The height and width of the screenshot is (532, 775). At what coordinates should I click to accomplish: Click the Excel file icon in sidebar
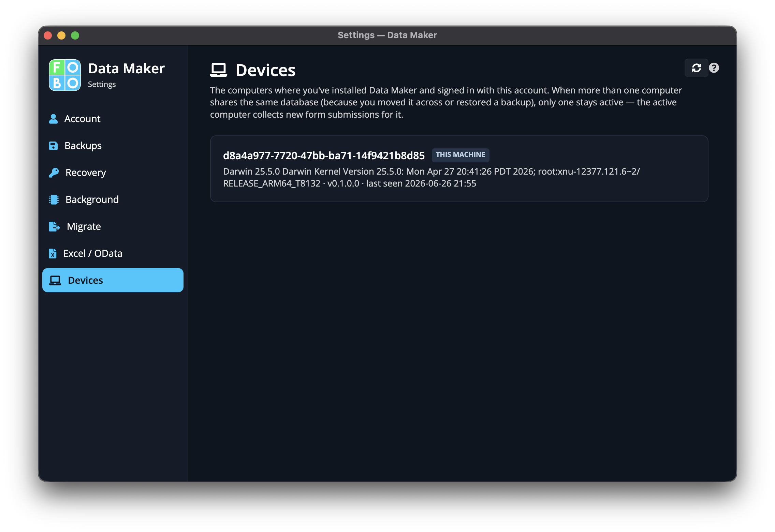coord(53,253)
